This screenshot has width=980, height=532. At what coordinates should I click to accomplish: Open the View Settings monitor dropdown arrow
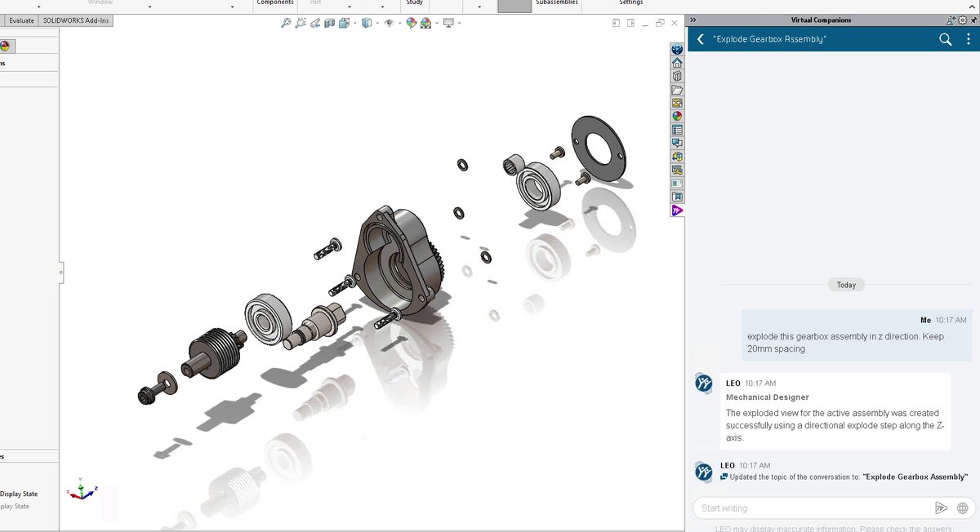(459, 23)
